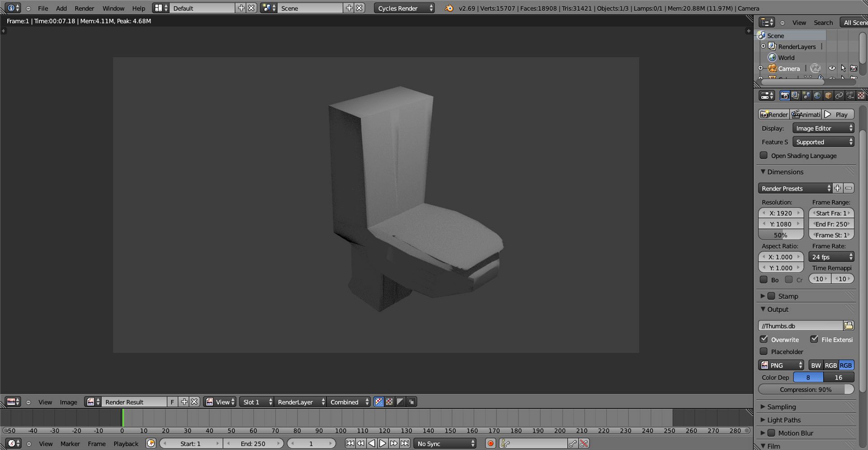Open the Render menu in the top bar

click(84, 8)
